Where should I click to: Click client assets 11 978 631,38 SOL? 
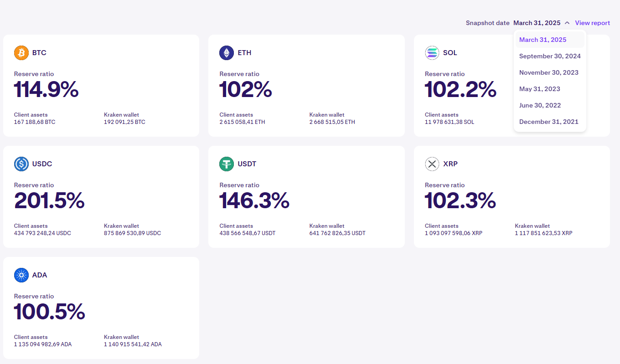coord(449,122)
